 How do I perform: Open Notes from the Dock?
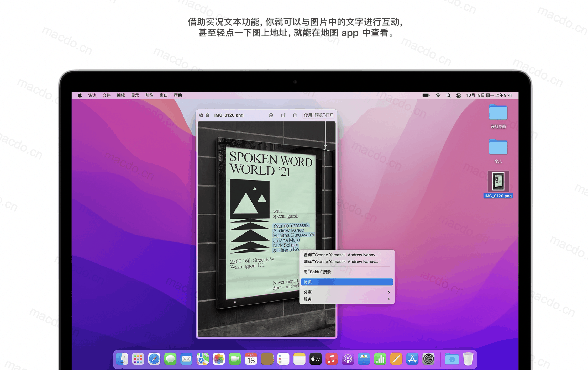point(300,359)
